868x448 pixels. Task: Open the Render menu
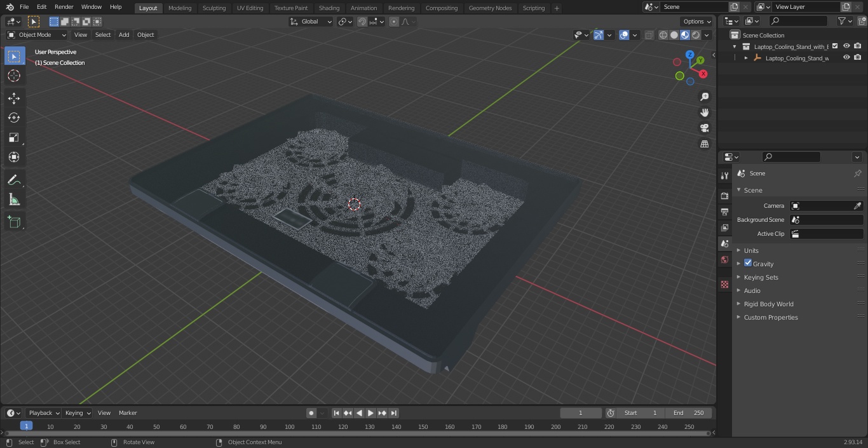tap(64, 7)
